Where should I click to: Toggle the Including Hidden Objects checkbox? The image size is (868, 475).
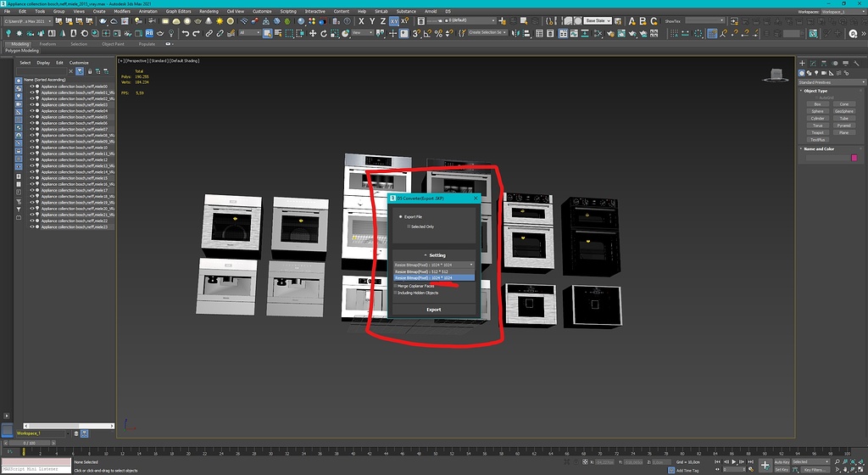tap(395, 293)
